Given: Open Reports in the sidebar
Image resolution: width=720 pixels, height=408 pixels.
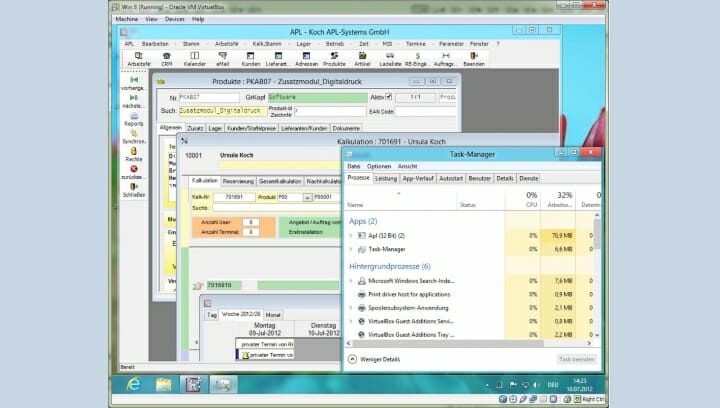Looking at the screenshot, I should pyautogui.click(x=134, y=119).
